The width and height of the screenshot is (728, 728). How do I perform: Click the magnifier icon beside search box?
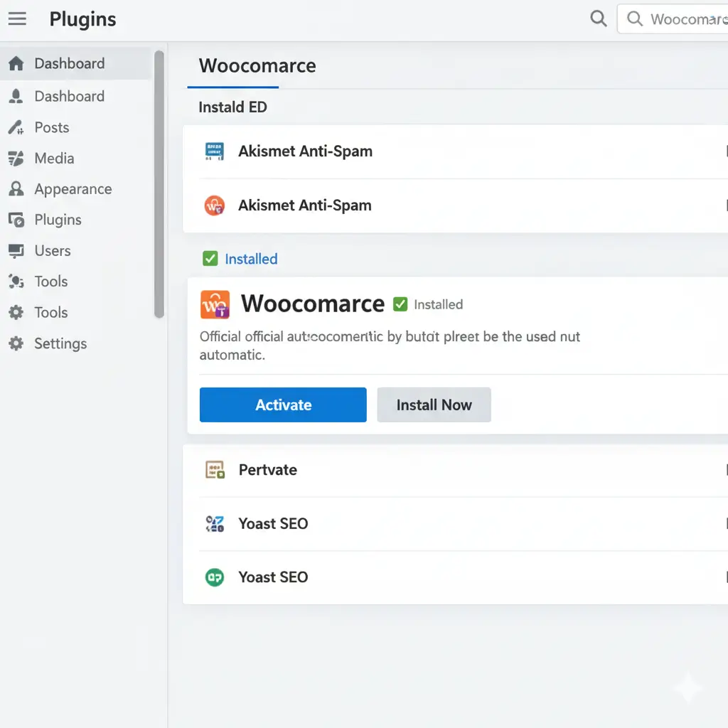coord(599,18)
